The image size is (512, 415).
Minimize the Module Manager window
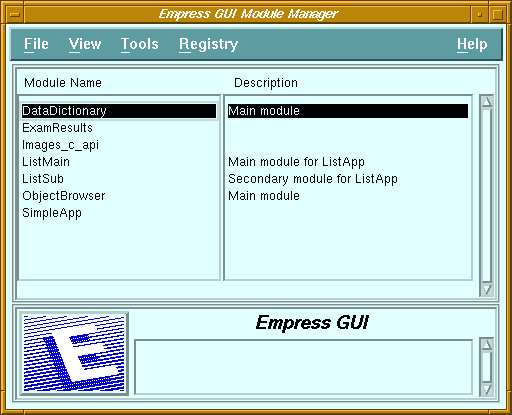coord(480,14)
